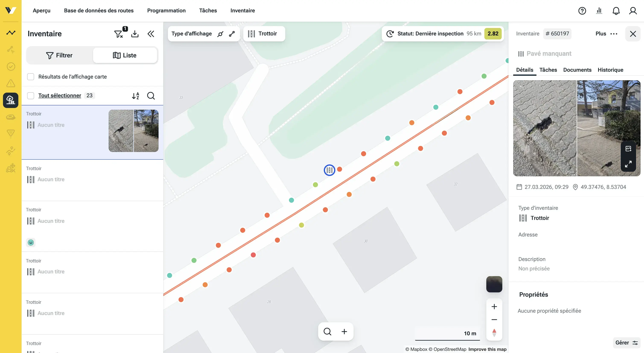Click the Tout sélectionner link
The height and width of the screenshot is (353, 644).
point(60,95)
